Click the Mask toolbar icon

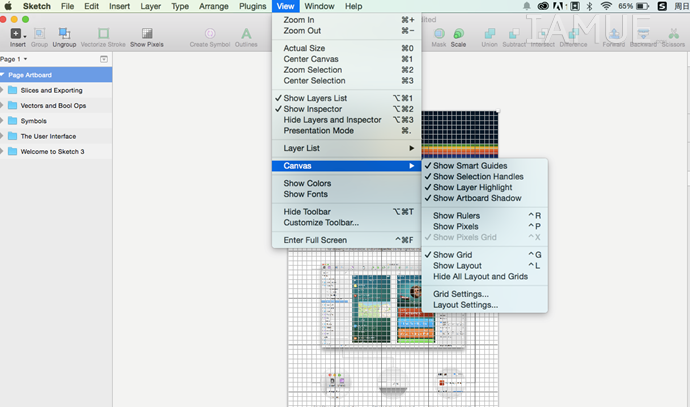[439, 33]
